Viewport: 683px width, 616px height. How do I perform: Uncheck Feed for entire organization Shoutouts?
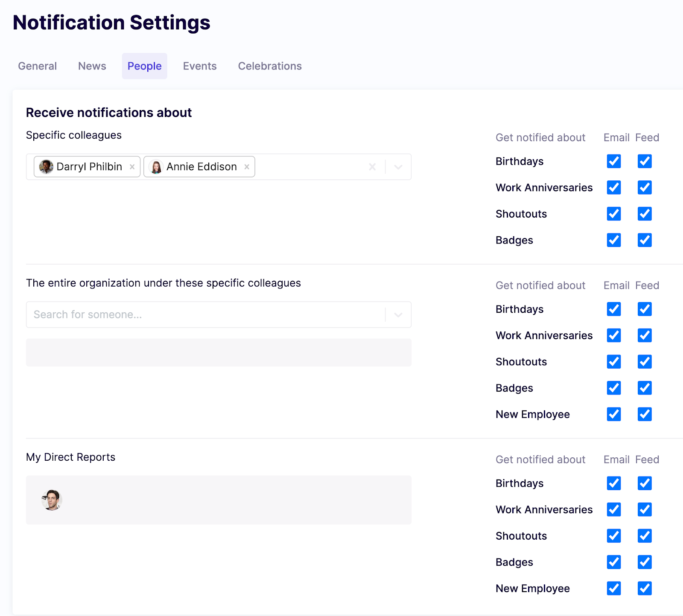point(645,362)
